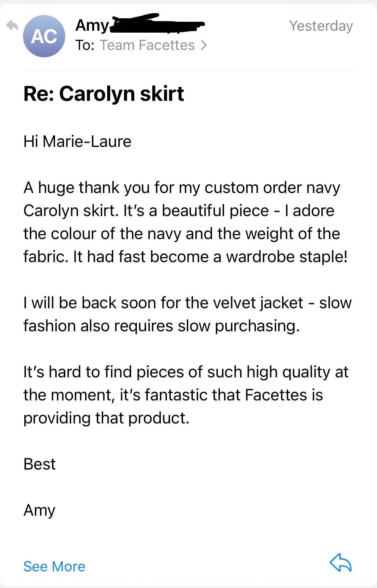This screenshot has width=377, height=588.
Task: Tap the sender name Amy in header
Action: pyautogui.click(x=92, y=25)
